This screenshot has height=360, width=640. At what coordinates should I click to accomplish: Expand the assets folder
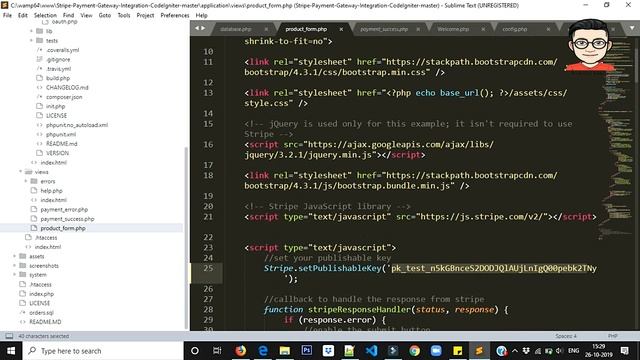(x=15, y=256)
